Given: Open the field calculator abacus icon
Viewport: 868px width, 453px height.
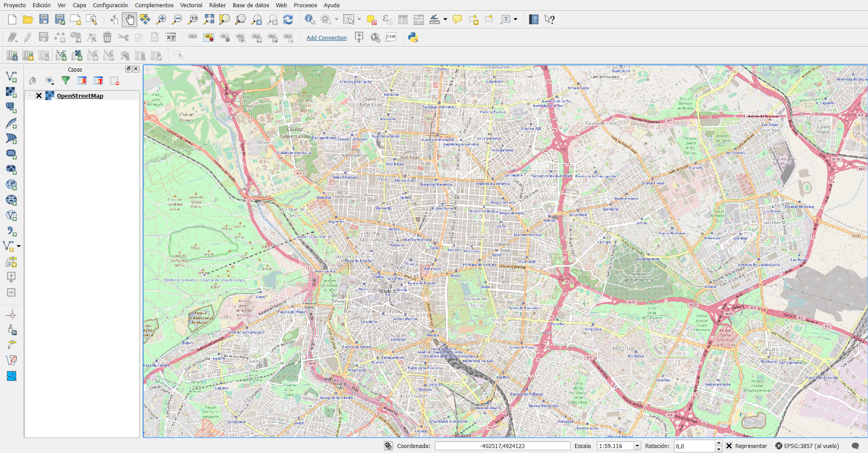Looking at the screenshot, I should pos(419,20).
